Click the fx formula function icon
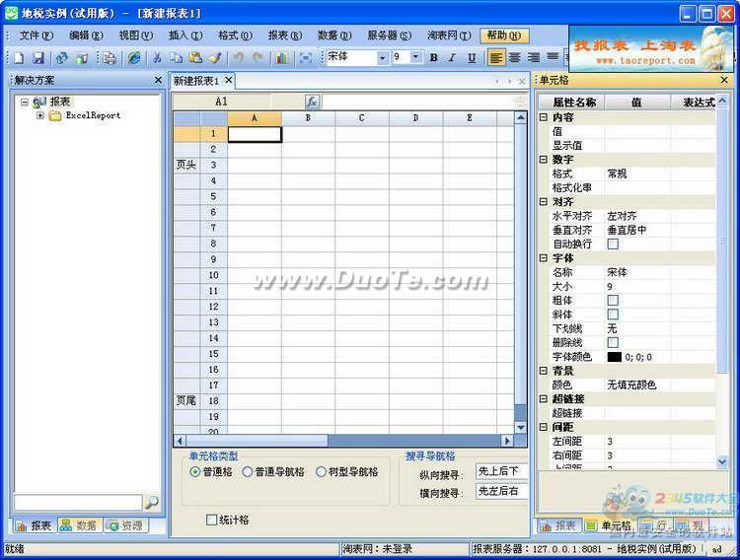 click(312, 102)
